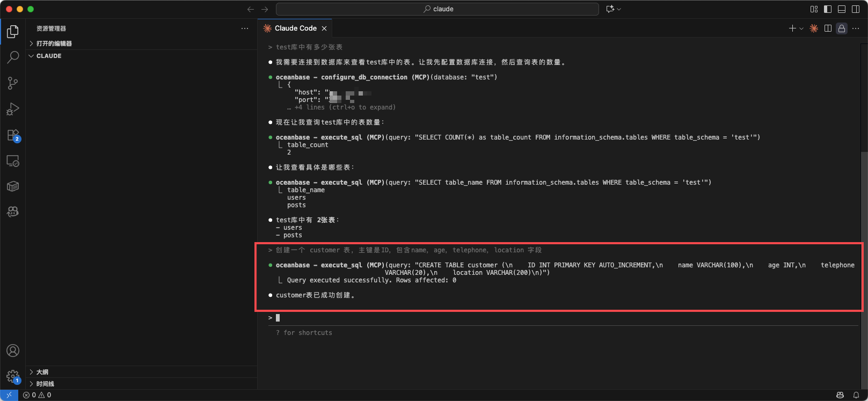Open the Run and Debug view

[x=13, y=109]
